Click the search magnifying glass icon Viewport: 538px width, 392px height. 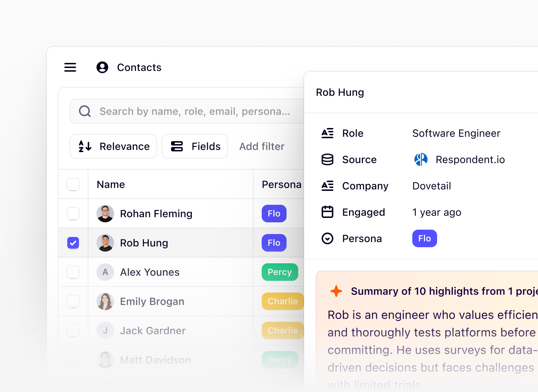(x=84, y=111)
